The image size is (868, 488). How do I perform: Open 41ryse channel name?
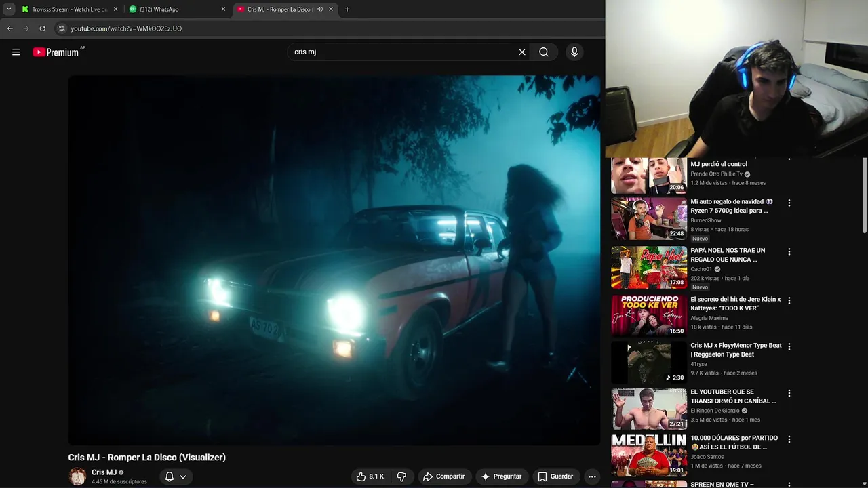click(698, 364)
